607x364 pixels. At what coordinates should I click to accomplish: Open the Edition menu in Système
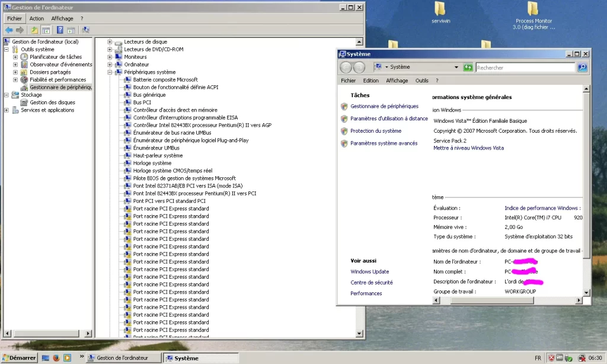click(370, 81)
